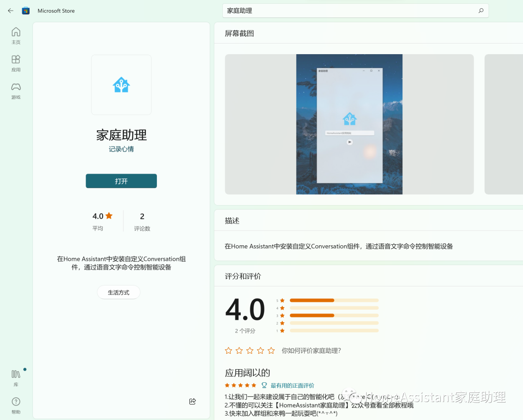The image size is (523, 420).
Task: Open the 帮助 help page
Action: 15,405
